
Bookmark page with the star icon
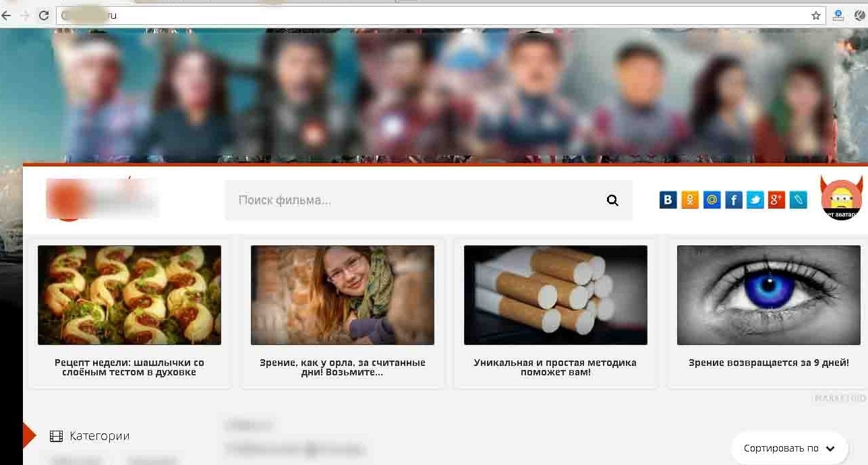pyautogui.click(x=815, y=15)
